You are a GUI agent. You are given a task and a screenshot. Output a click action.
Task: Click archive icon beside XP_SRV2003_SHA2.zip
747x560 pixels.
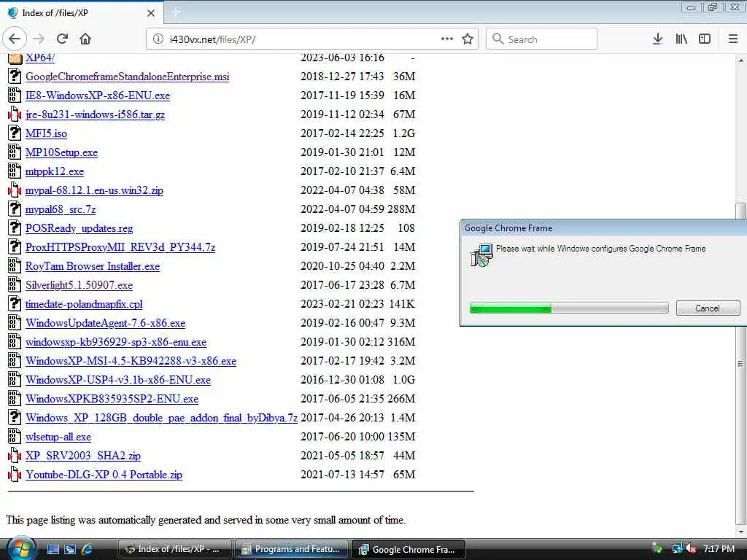[x=15, y=456]
